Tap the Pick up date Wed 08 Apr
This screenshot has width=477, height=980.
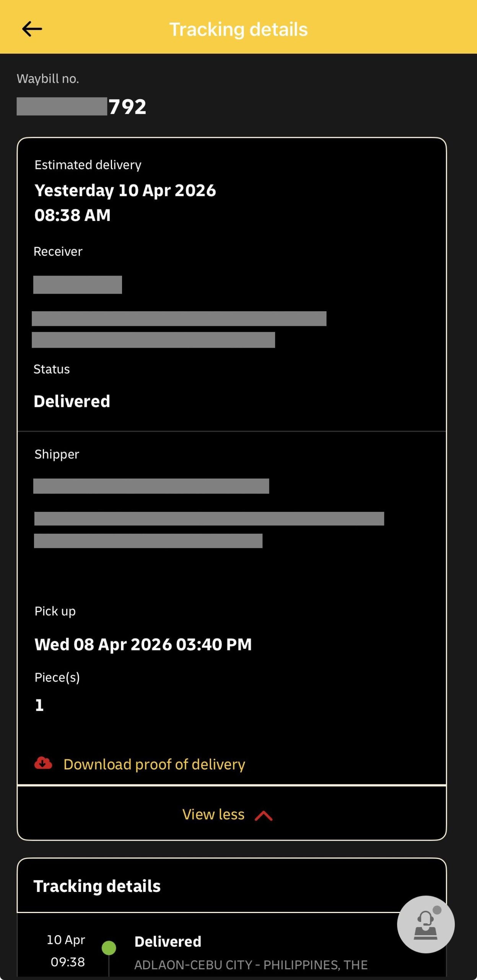(143, 644)
